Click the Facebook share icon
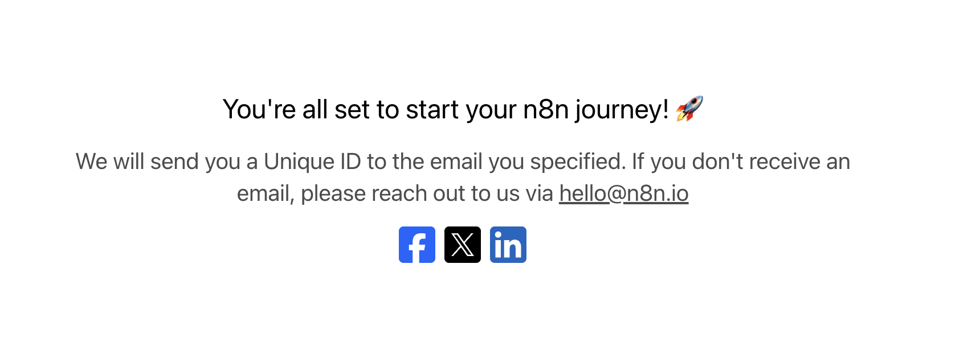This screenshot has height=338, width=980. point(416,245)
